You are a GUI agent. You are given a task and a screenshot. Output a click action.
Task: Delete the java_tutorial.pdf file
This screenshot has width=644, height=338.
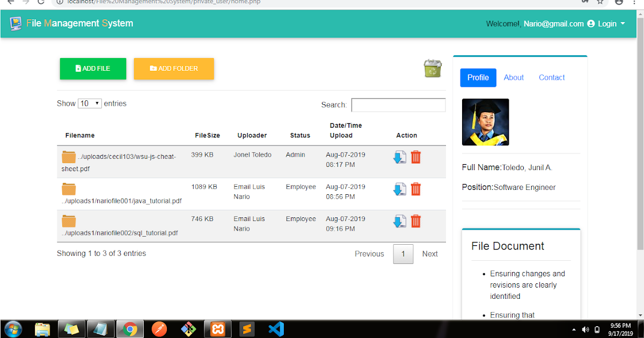coord(415,189)
